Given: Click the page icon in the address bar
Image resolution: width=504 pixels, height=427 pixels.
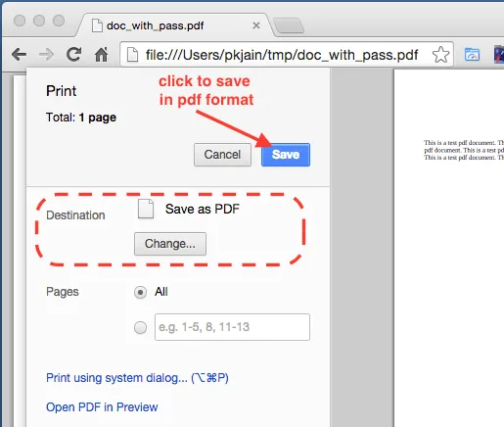Looking at the screenshot, I should [x=132, y=55].
